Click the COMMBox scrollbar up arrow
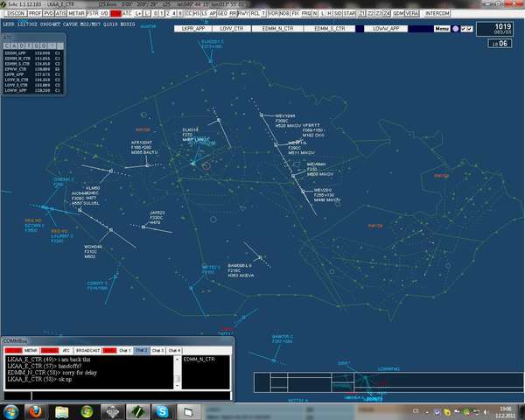 (x=178, y=360)
